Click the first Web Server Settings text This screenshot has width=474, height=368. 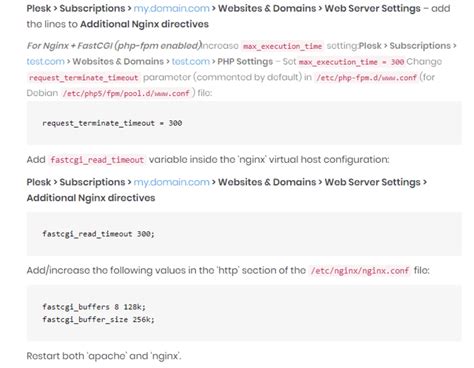[372, 8]
